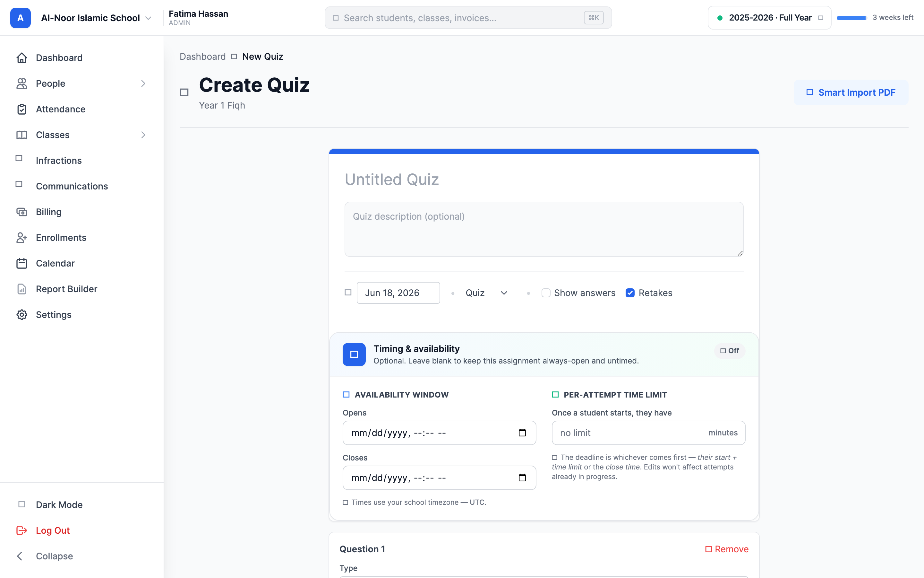Toggle Timing & availability Off switch
Viewport: 924px width, 578px height.
tap(729, 351)
